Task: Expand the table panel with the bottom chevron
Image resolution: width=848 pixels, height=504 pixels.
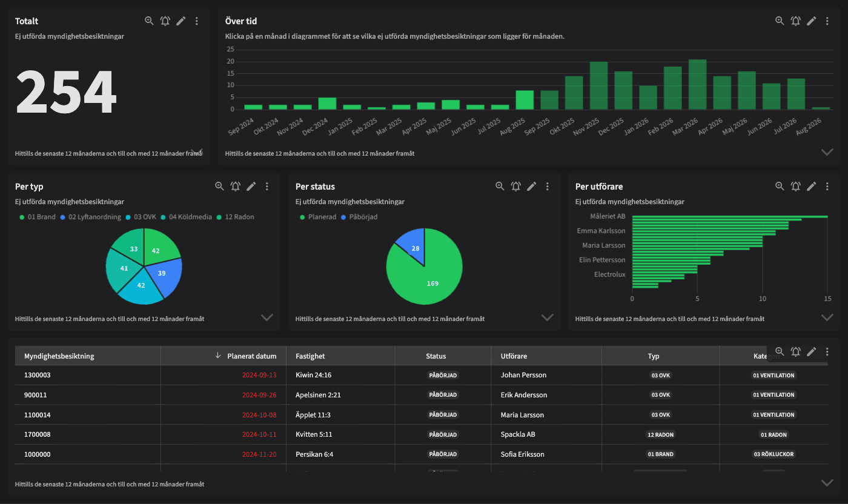Action: click(x=827, y=483)
